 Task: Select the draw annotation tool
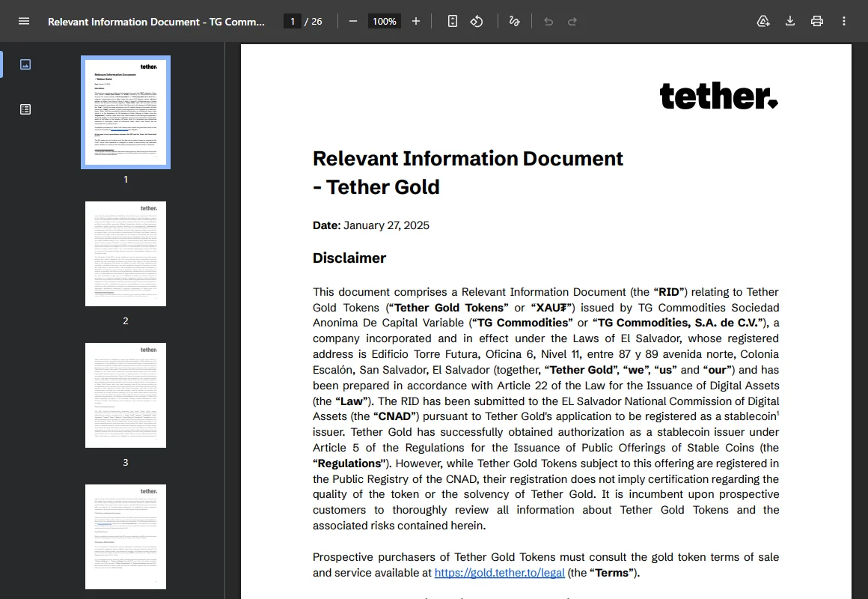click(x=514, y=21)
